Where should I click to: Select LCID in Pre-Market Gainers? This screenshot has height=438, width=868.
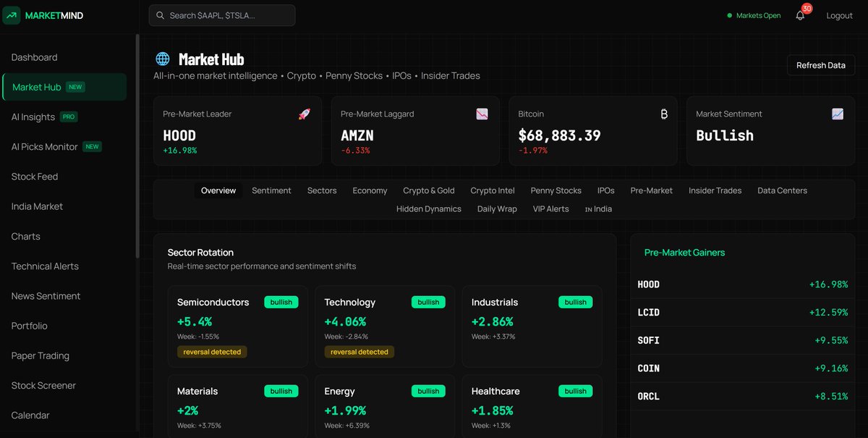click(x=742, y=313)
